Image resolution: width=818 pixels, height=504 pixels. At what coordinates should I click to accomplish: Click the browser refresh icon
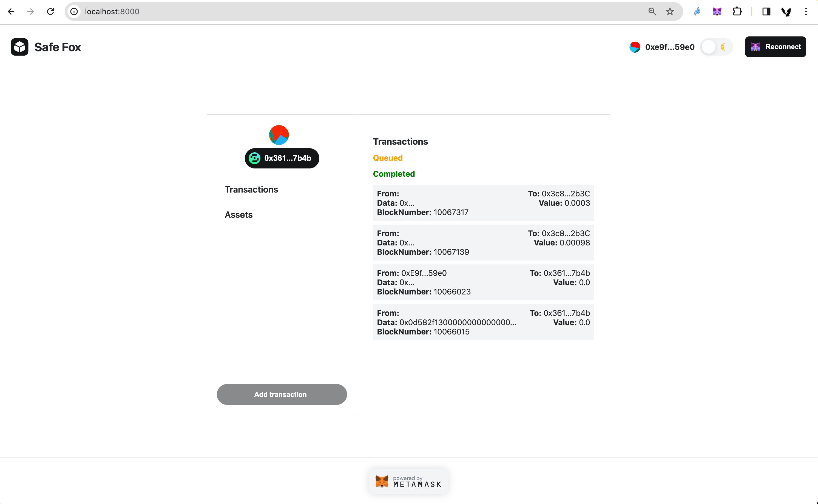pos(51,11)
